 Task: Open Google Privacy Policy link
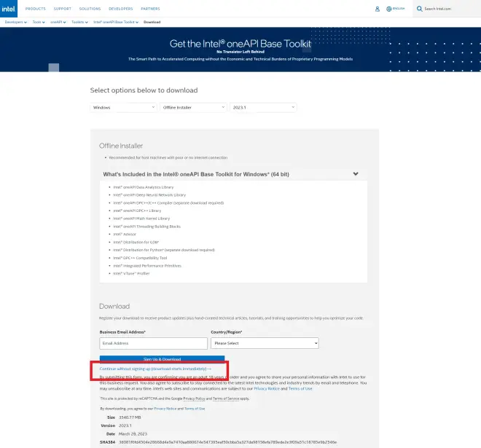point(194,398)
